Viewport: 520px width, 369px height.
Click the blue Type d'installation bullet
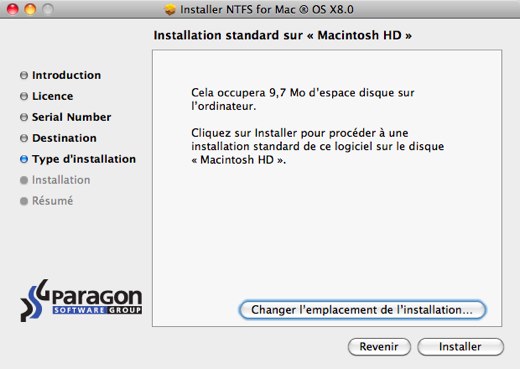point(24,159)
